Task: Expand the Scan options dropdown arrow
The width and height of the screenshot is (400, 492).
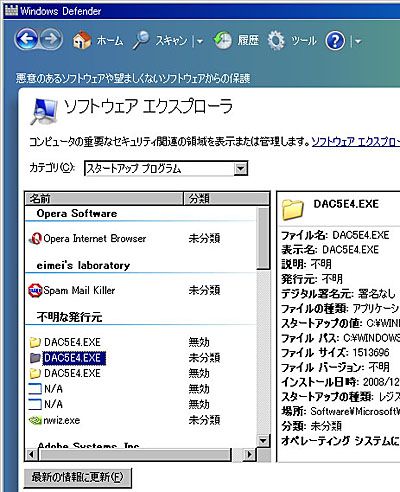Action: [200, 41]
